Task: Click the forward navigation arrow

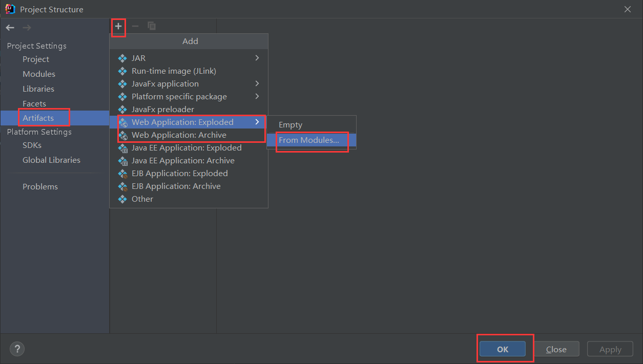Action: (27, 28)
